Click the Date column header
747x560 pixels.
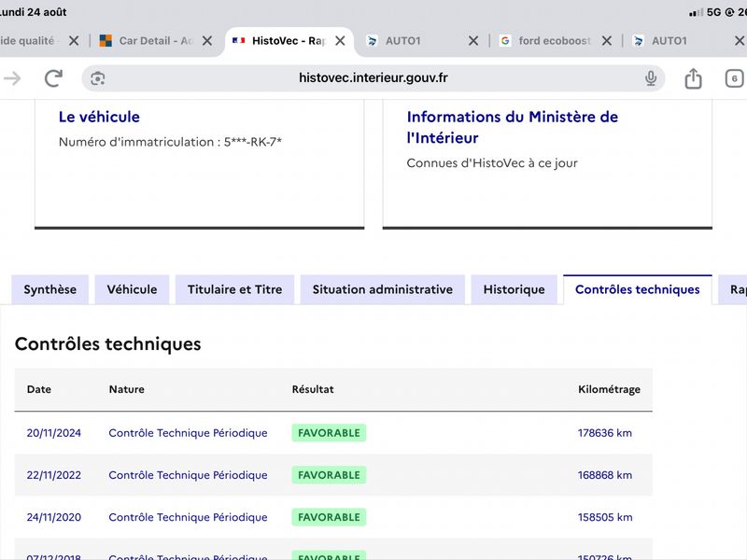(x=38, y=389)
